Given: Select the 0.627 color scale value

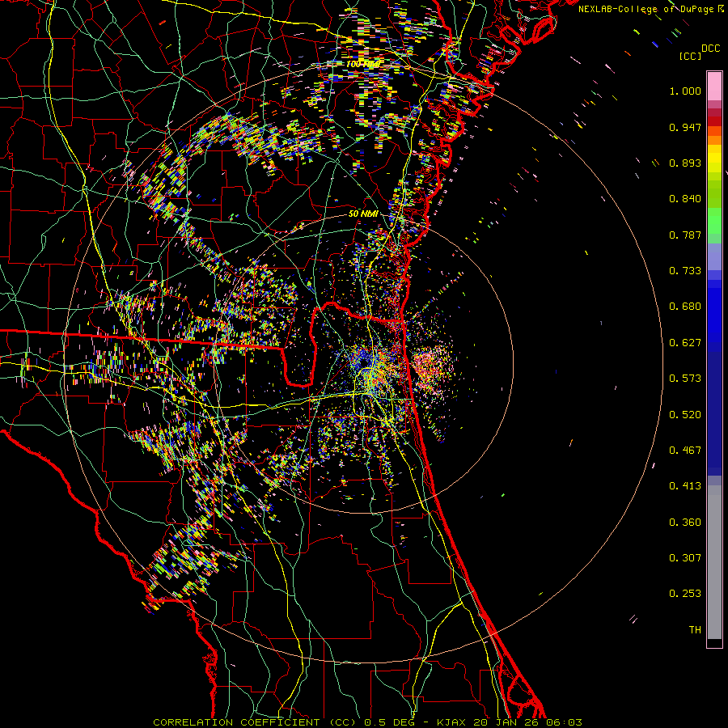Looking at the screenshot, I should tap(685, 343).
